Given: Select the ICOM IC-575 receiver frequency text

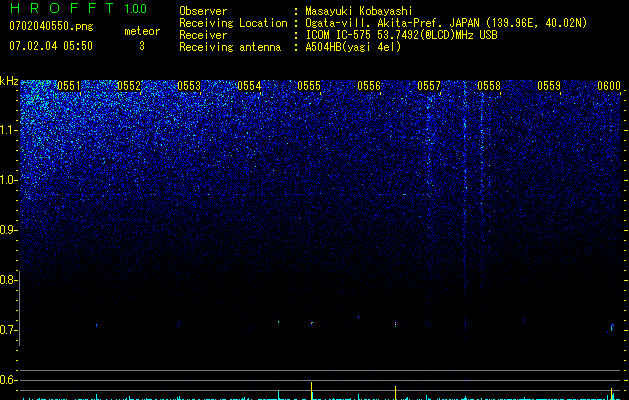Looking at the screenshot, I should click(x=401, y=35).
